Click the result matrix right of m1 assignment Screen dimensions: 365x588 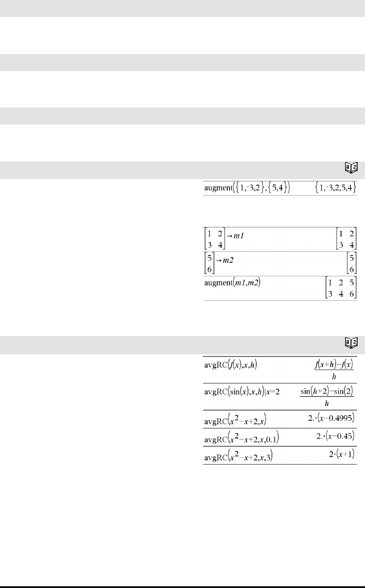tap(346, 239)
